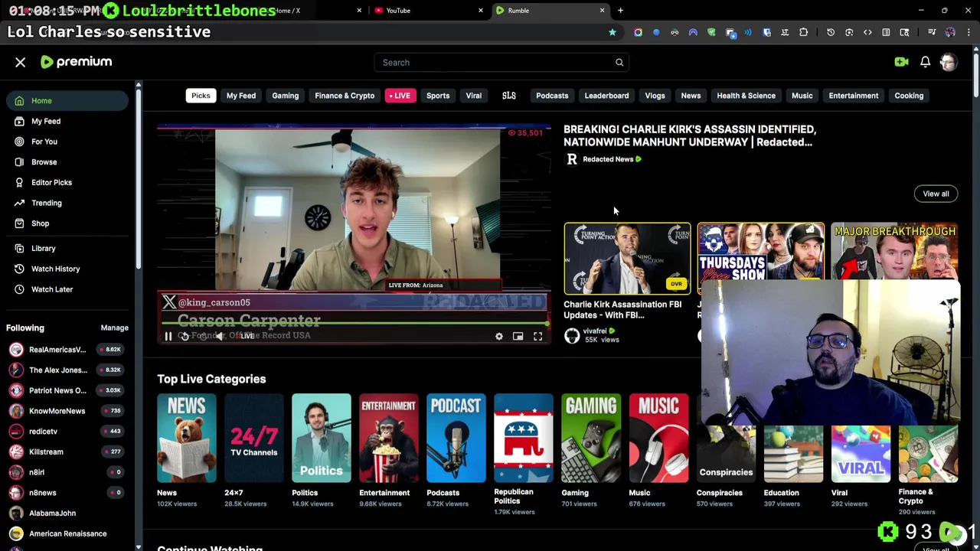980x551 pixels.
Task: Open the breaking Charlie Kirk headline
Action: pyautogui.click(x=690, y=135)
